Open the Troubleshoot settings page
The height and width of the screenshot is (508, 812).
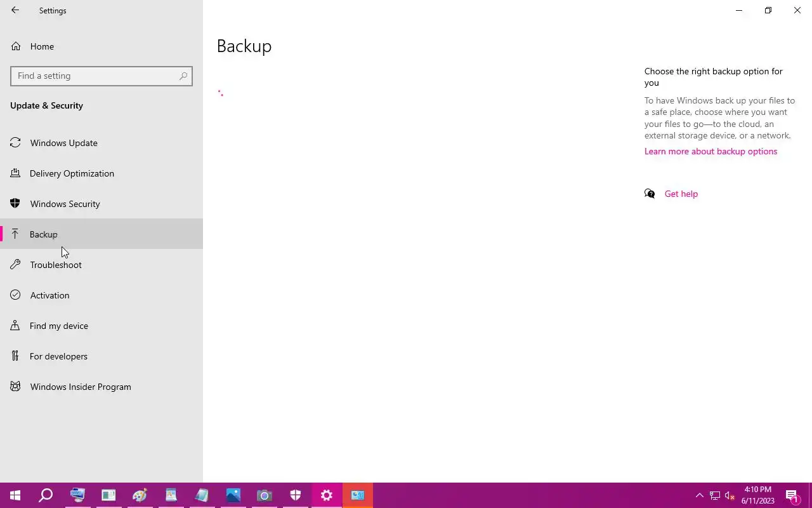pos(101,265)
